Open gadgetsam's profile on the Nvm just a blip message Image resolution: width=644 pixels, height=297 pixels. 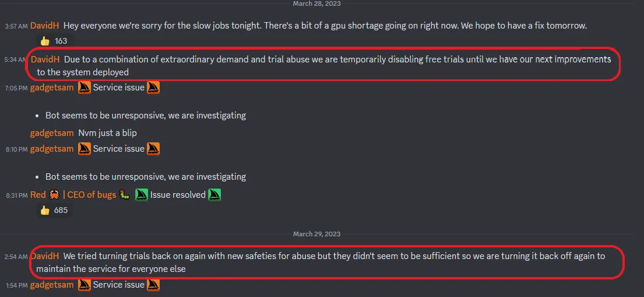(x=52, y=133)
